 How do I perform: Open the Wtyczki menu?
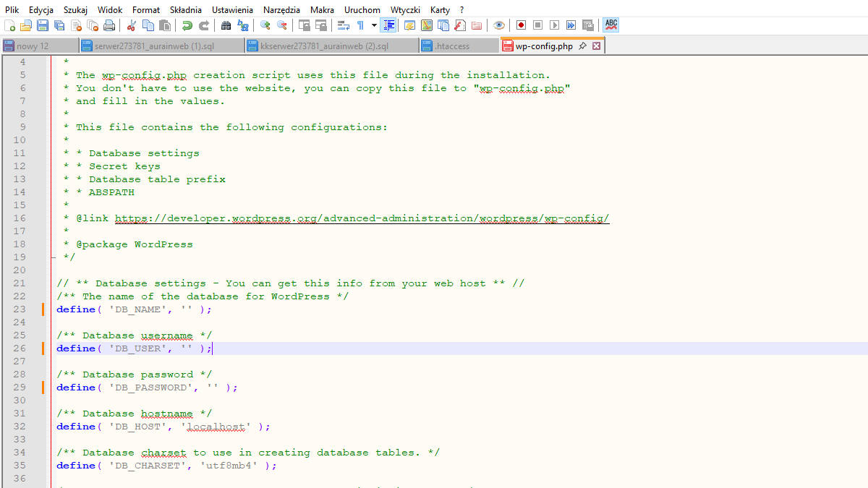pos(405,10)
